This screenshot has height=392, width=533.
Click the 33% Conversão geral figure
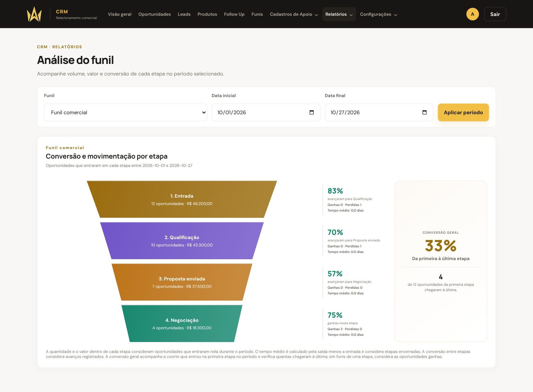[x=440, y=246]
